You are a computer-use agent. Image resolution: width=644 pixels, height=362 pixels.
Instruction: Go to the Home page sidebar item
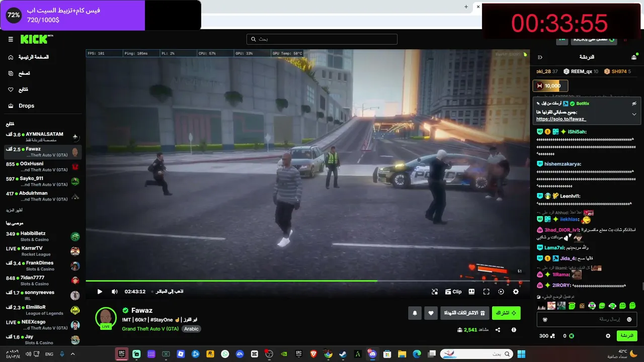[29, 57]
